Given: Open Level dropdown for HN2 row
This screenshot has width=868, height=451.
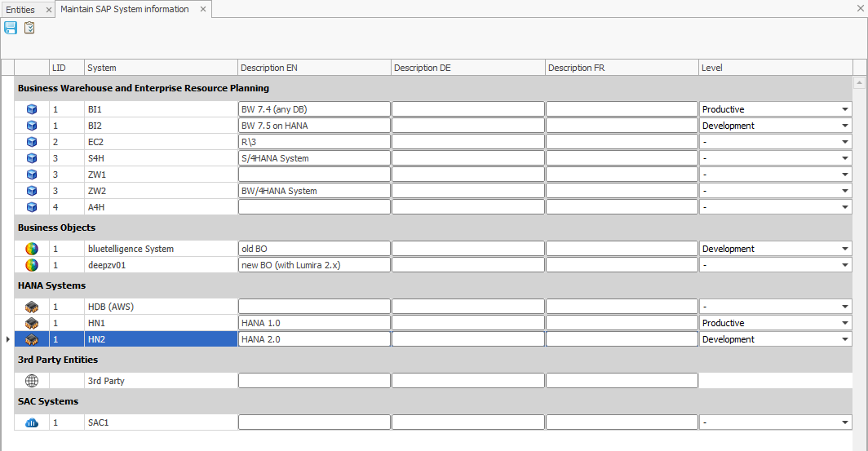Looking at the screenshot, I should [x=844, y=339].
